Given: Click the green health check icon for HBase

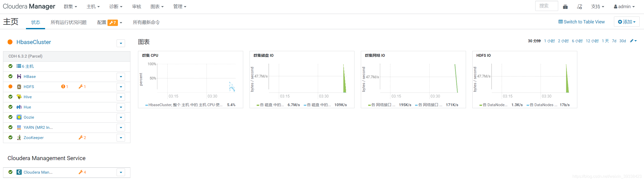Looking at the screenshot, I should point(10,76).
